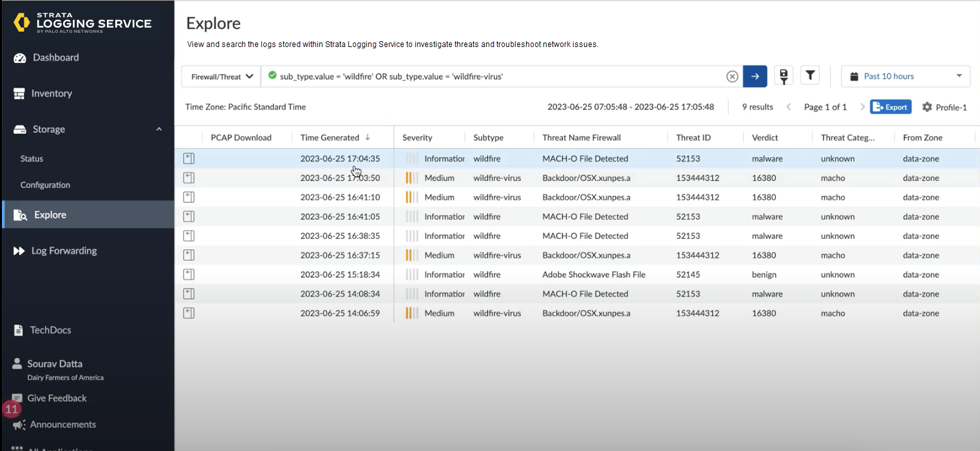Open the Firewall/Threat log type dropdown
980x451 pixels.
[221, 77]
